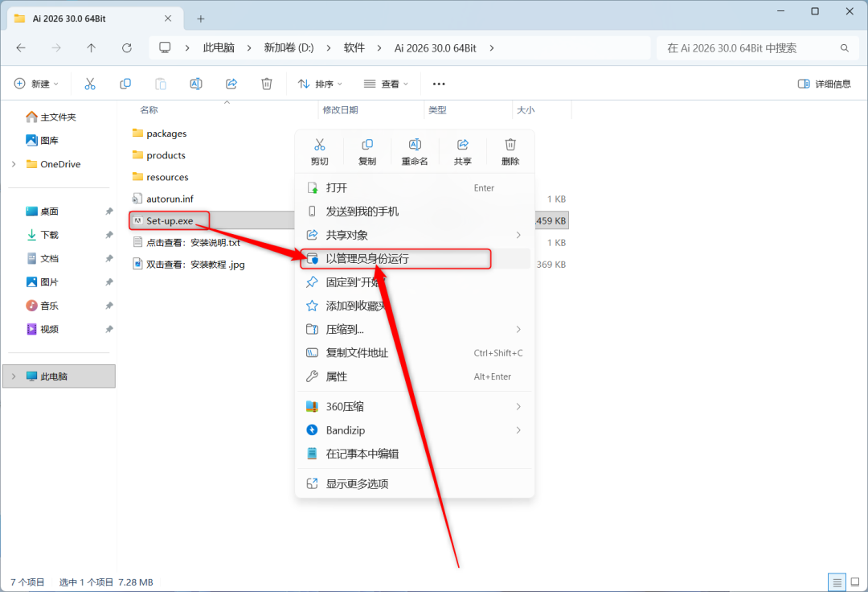Click 软件 in the breadcrumb path
Image resolution: width=868 pixels, height=592 pixels.
coord(354,48)
